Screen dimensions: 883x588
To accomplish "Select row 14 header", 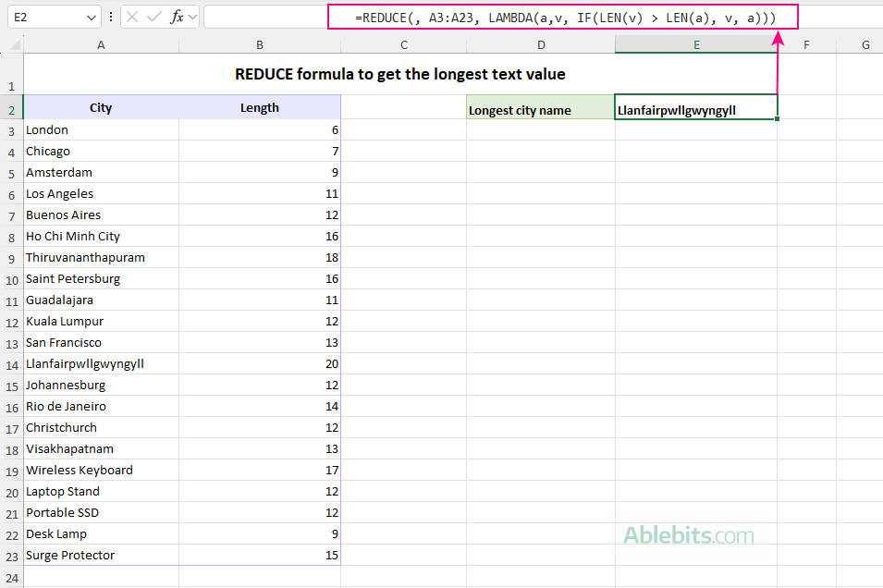I will tap(11, 364).
